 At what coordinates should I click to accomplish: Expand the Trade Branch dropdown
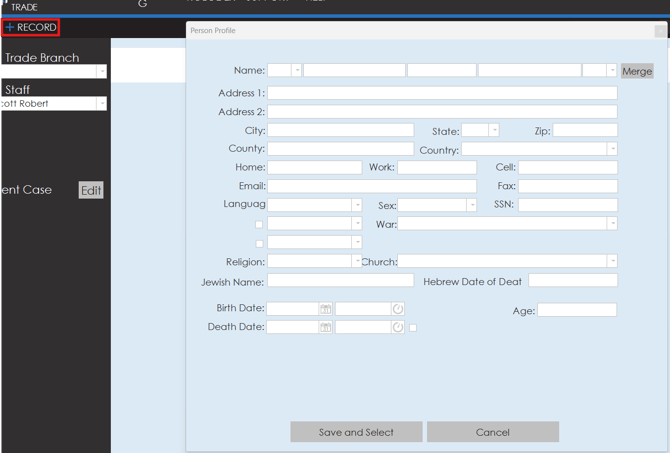click(x=101, y=71)
